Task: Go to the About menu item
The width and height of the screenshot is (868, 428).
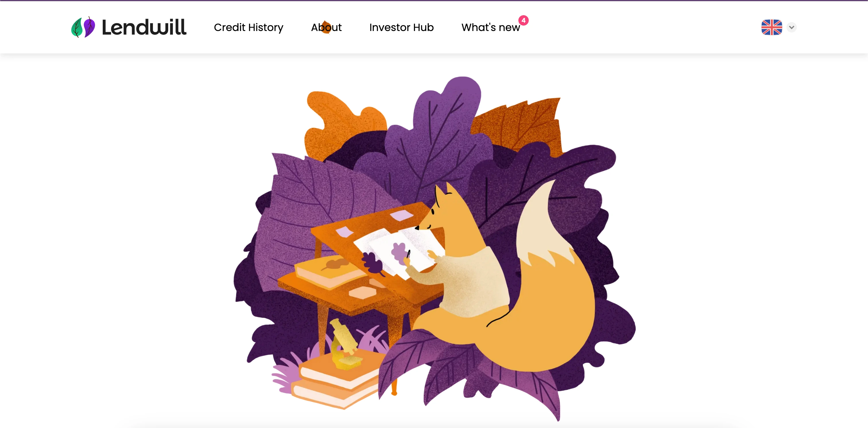Action: pos(326,27)
